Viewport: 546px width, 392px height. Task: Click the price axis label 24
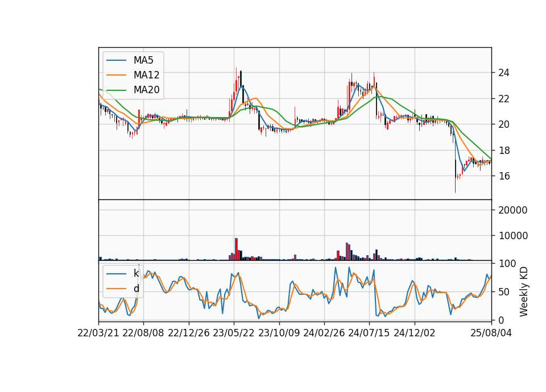click(504, 73)
